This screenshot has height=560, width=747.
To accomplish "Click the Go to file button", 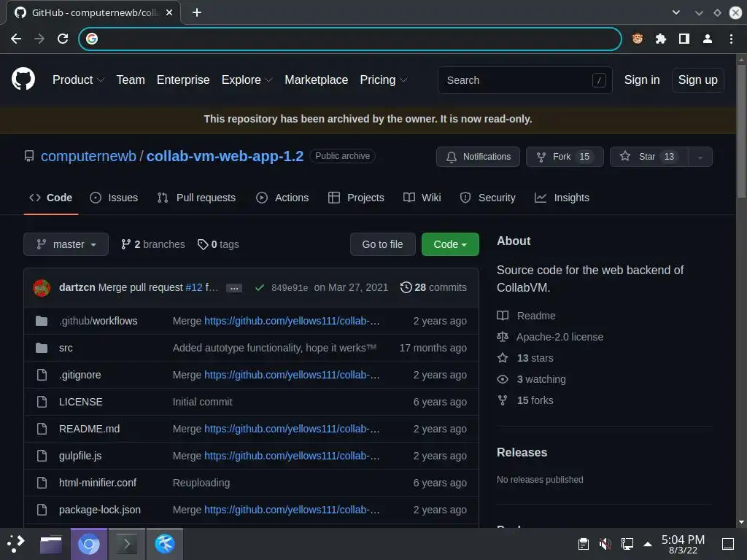I will [x=382, y=244].
